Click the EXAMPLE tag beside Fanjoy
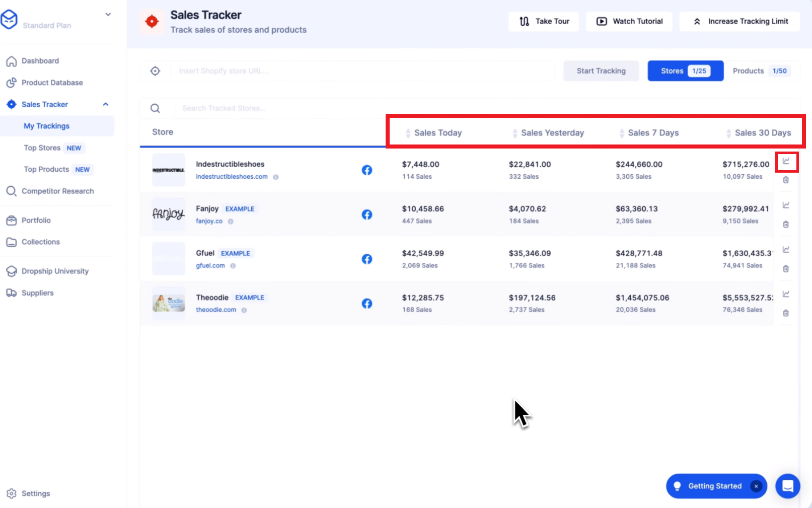This screenshot has width=812, height=508. tap(240, 209)
